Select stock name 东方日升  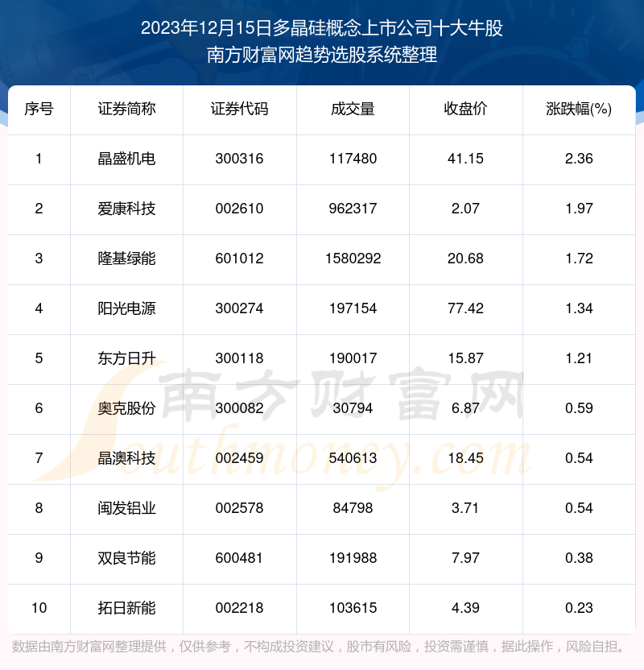pos(126,358)
